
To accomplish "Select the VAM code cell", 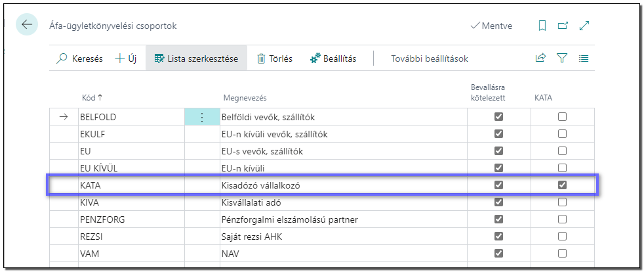I will point(131,254).
